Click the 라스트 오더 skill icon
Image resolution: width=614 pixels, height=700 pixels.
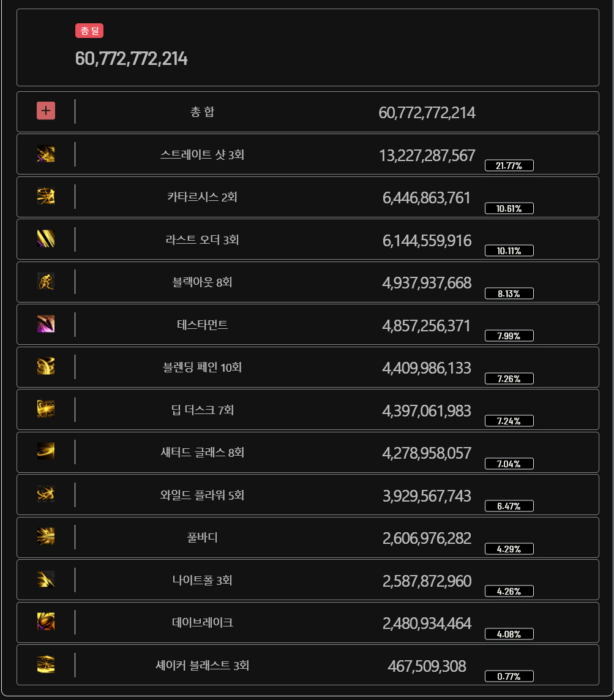[46, 239]
